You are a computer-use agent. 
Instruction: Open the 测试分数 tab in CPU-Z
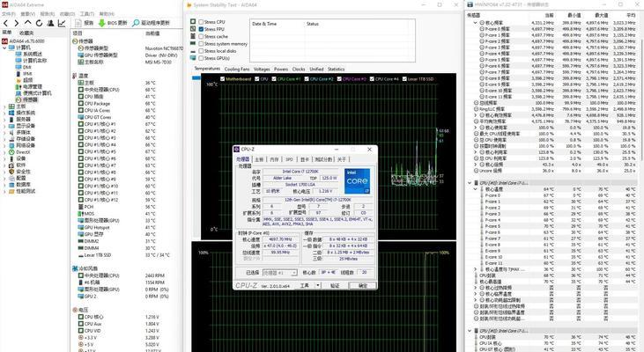322,159
